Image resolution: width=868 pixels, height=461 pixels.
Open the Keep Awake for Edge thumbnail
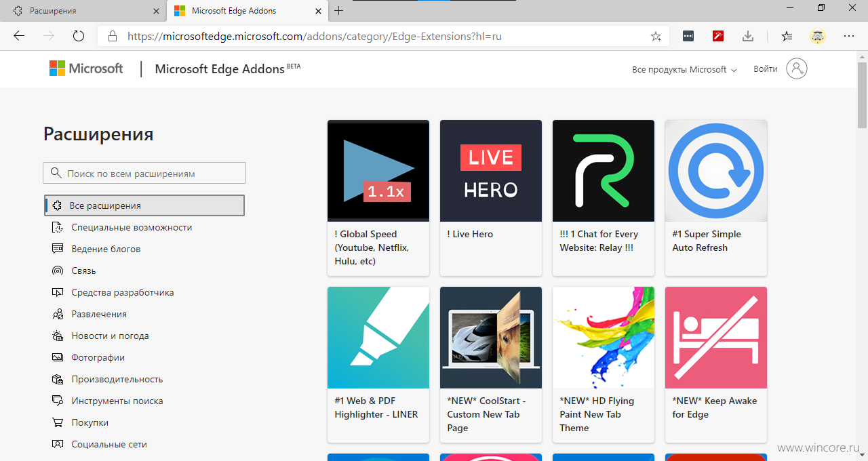point(716,338)
